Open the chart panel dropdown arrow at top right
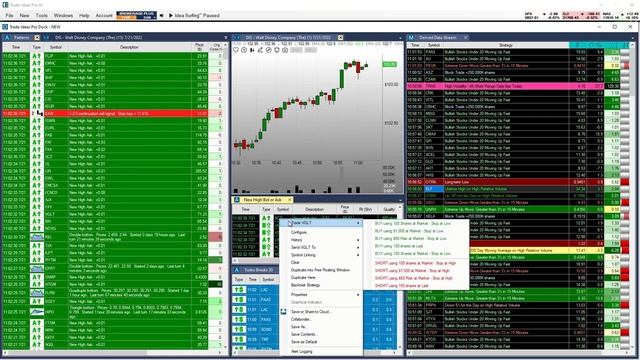The image size is (640, 360). pos(400,38)
